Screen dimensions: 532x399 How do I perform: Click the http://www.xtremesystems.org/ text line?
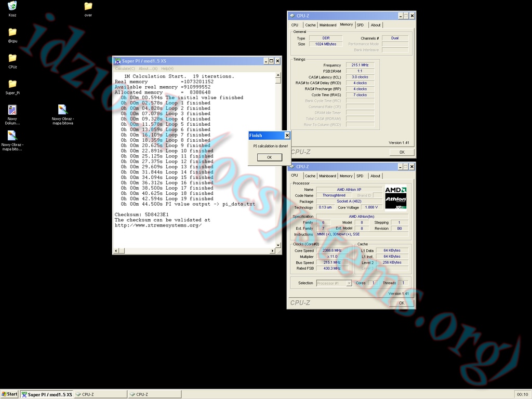(x=158, y=225)
